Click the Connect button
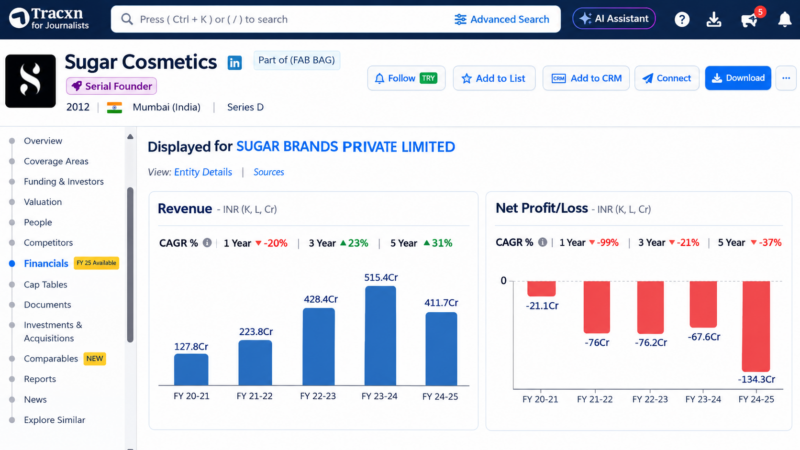Viewport: 800px width, 450px height. tap(667, 78)
